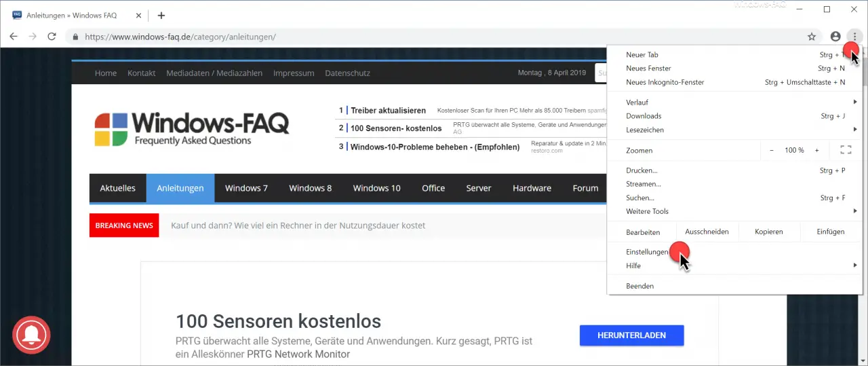The image size is (868, 366).
Task: Expand Weitere Tools submenu
Action: 735,211
